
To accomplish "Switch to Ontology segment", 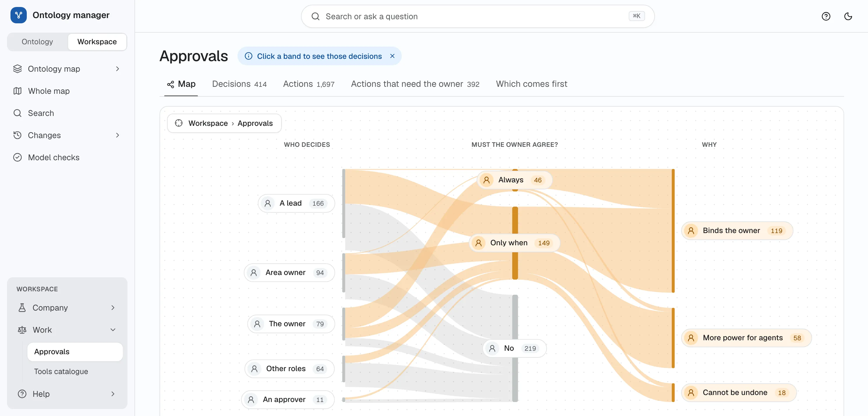I will pyautogui.click(x=37, y=42).
